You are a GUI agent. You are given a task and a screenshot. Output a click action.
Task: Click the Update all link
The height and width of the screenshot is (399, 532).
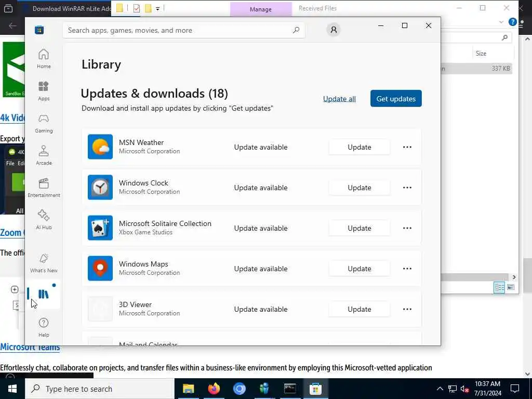pyautogui.click(x=339, y=99)
